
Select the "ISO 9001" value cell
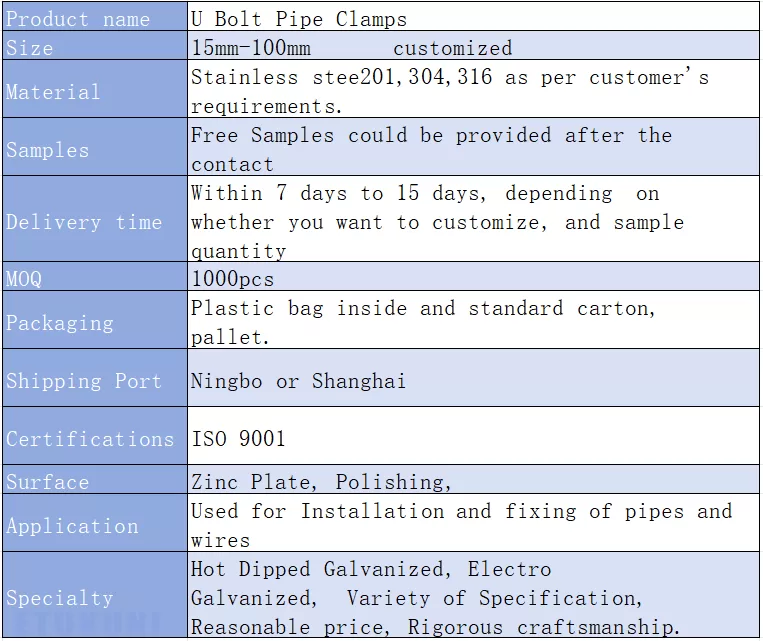(472, 438)
